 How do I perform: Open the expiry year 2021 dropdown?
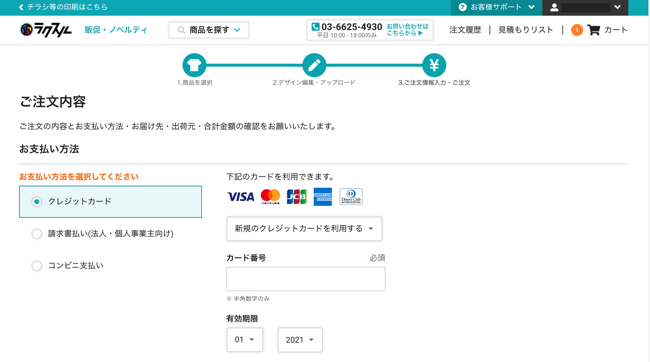click(x=300, y=340)
